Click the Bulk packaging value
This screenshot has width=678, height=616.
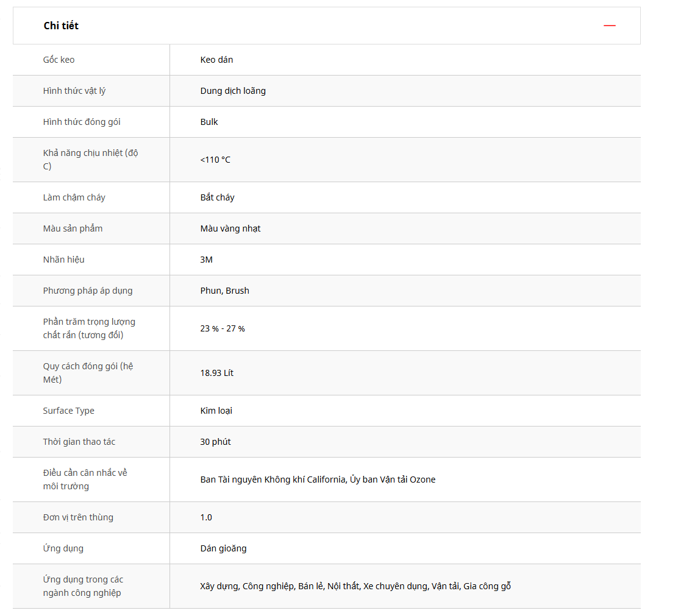(209, 122)
